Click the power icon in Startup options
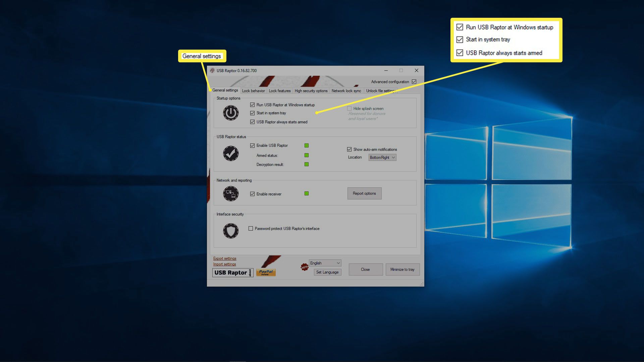Screen dimensions: 644x362 pyautogui.click(x=231, y=113)
